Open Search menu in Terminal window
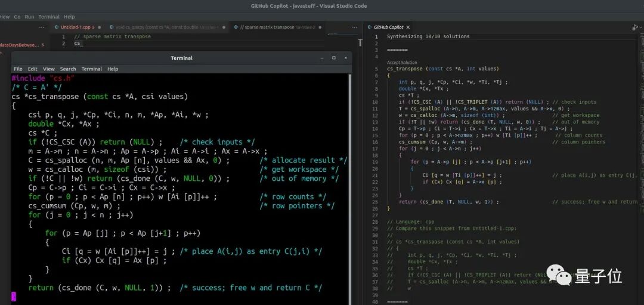644x305 pixels. click(68, 69)
